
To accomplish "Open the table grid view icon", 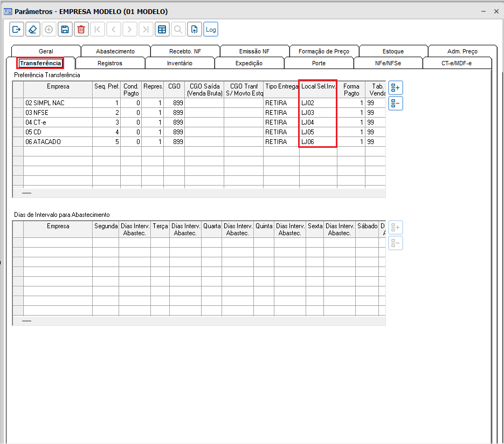I will pos(162,30).
